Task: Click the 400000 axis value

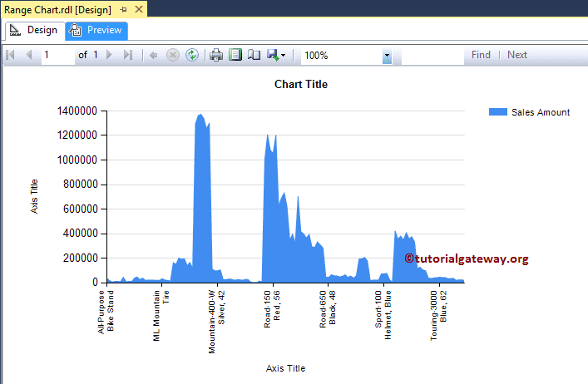Action: click(80, 233)
